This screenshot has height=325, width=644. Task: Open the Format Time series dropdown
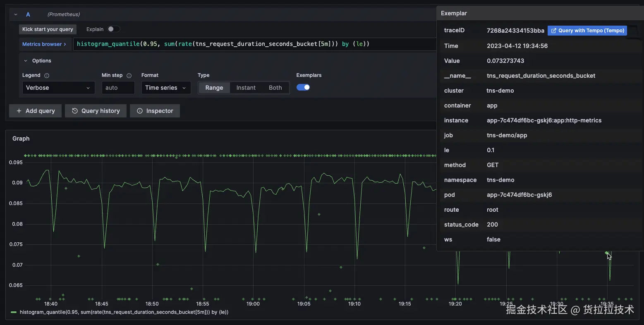pyautogui.click(x=166, y=88)
